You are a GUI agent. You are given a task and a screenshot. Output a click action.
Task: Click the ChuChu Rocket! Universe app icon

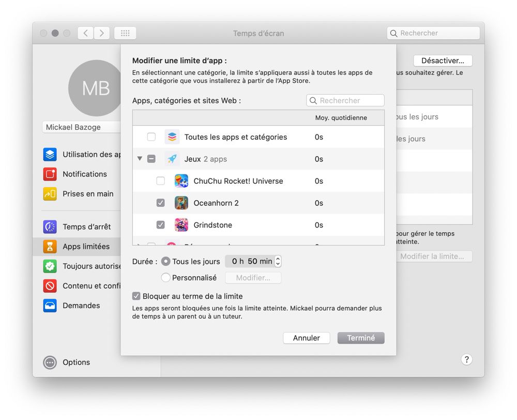point(181,181)
